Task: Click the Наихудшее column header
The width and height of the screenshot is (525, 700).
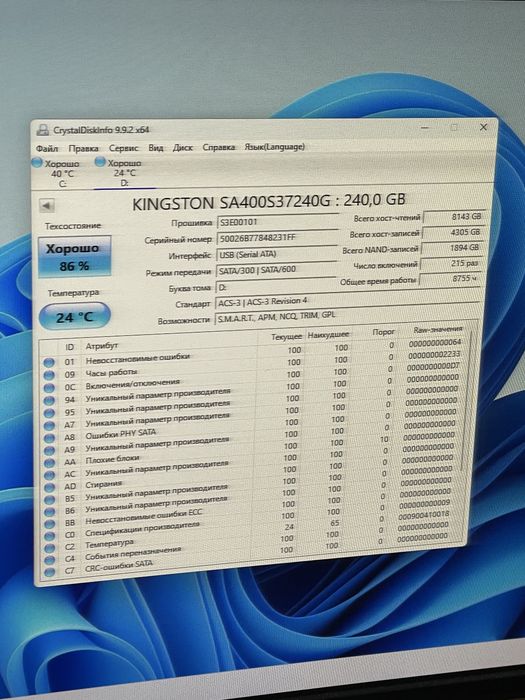Action: (329, 334)
